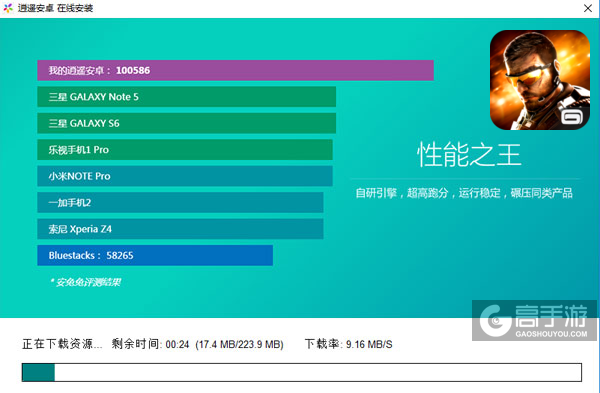Select the 索尼 Xperia Z4 bar
This screenshot has height=393, width=600.
[180, 229]
